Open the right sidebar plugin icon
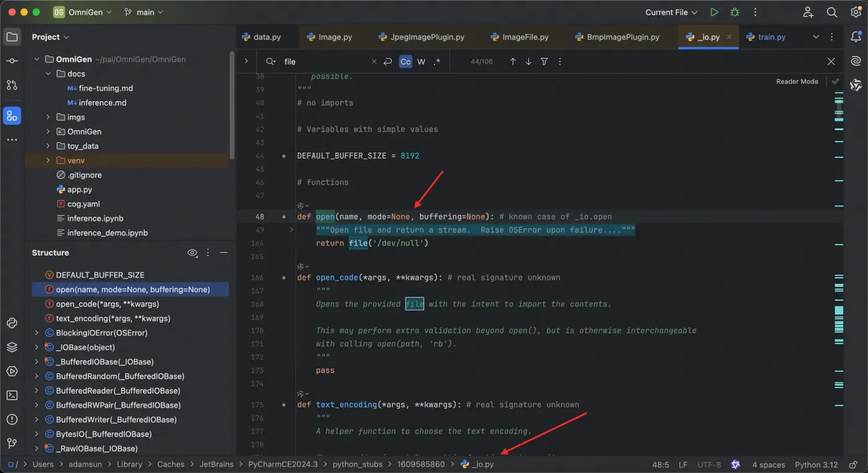868x473 pixels. pos(856,85)
